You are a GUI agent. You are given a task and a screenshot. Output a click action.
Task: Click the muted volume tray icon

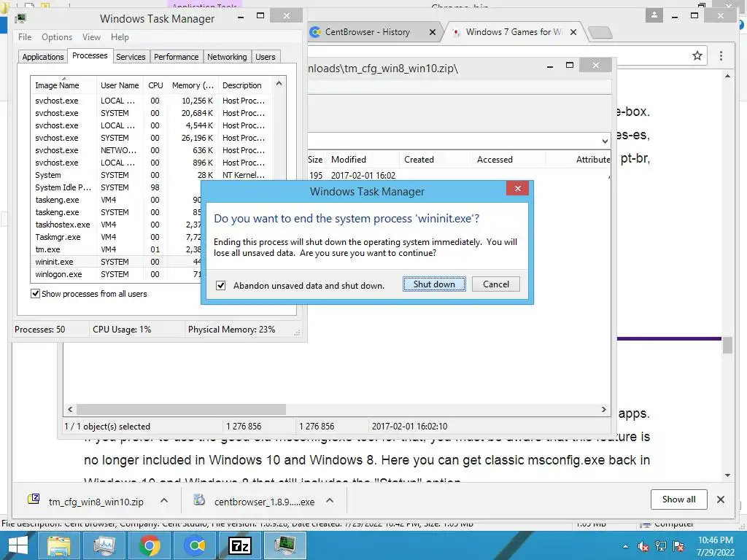pyautogui.click(x=643, y=546)
